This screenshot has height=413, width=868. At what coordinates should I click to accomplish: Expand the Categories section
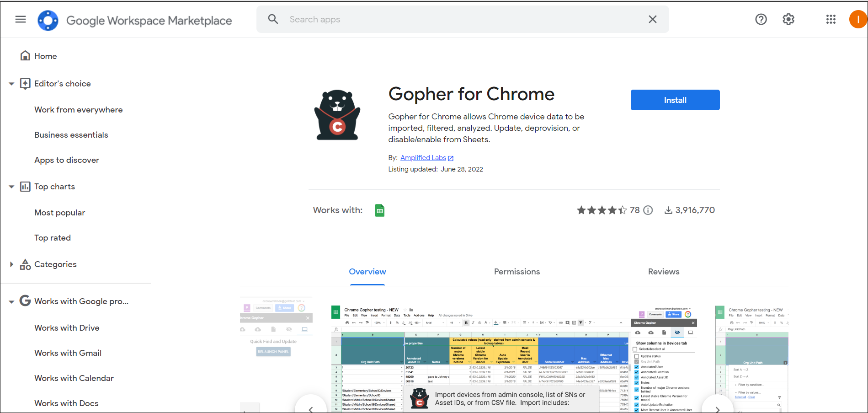click(11, 264)
